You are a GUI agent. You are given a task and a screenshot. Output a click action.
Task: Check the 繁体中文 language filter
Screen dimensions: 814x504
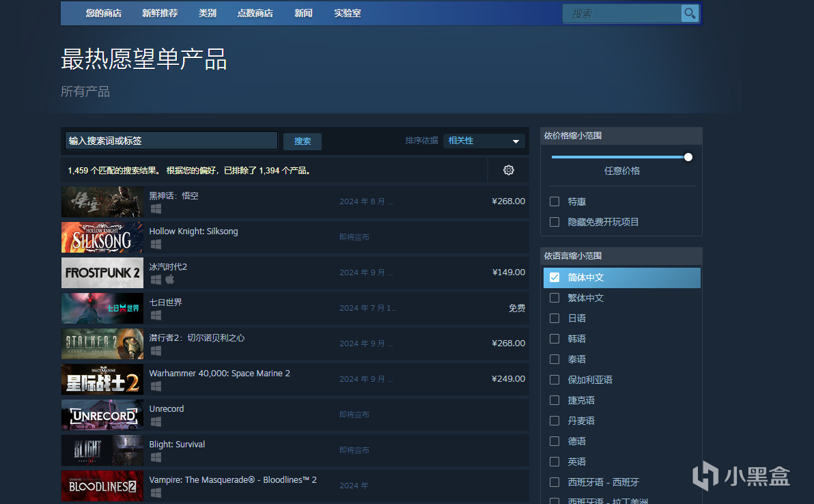tap(555, 298)
